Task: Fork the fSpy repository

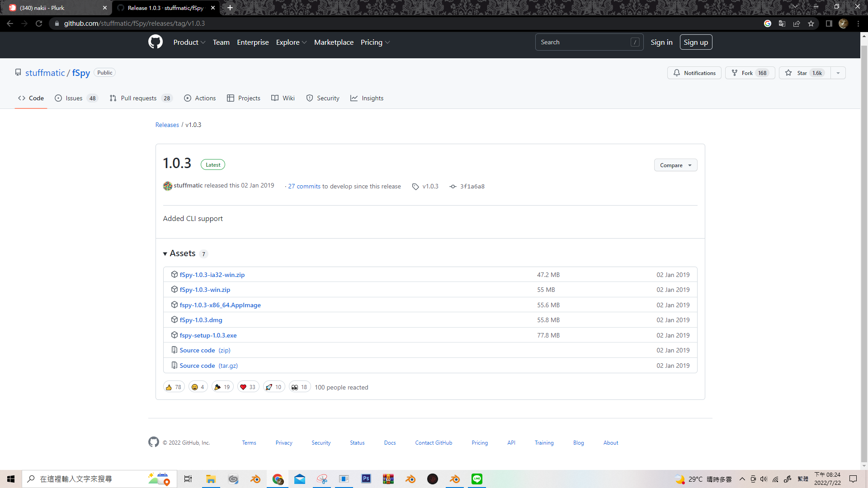Action: tap(750, 73)
